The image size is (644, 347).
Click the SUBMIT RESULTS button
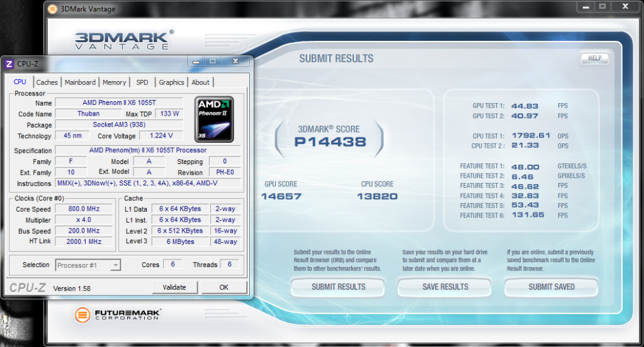pyautogui.click(x=338, y=287)
